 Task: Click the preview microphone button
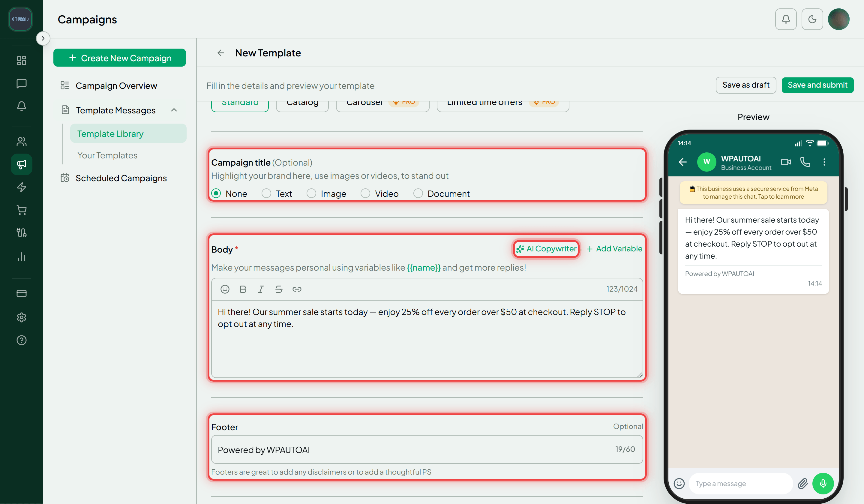click(823, 483)
